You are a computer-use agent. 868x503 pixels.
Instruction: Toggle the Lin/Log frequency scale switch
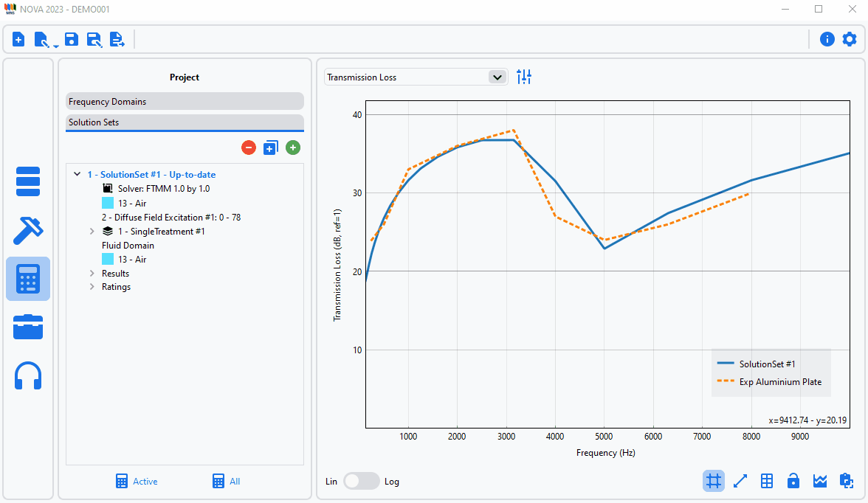point(361,481)
